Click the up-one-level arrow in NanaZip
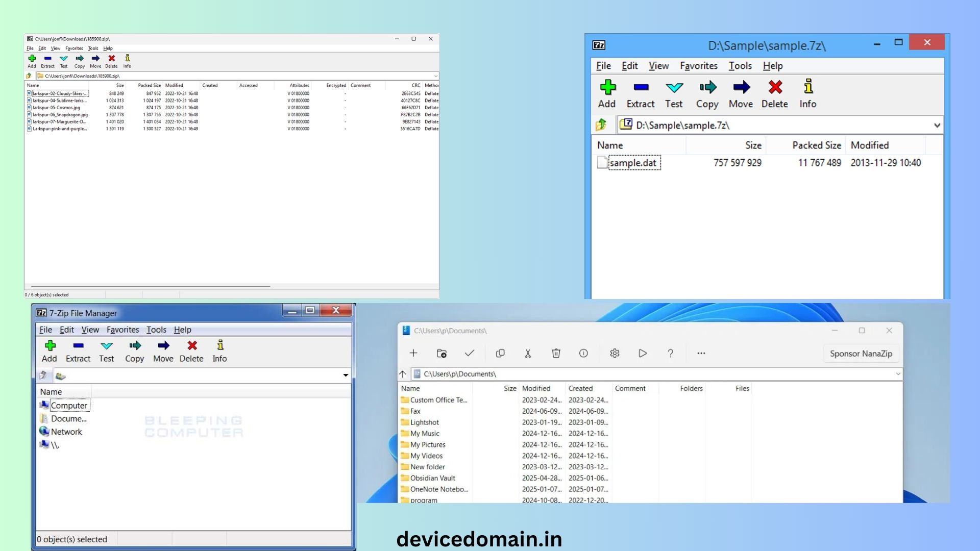Image resolution: width=980 pixels, height=551 pixels. point(402,373)
